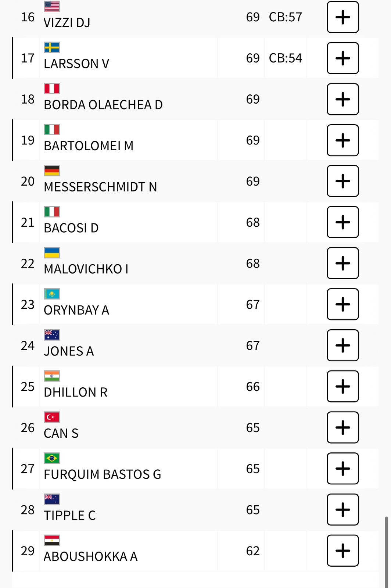Click the USA flag above VIZZI DJ
Screen dimensions: 391x588
tap(51, 6)
